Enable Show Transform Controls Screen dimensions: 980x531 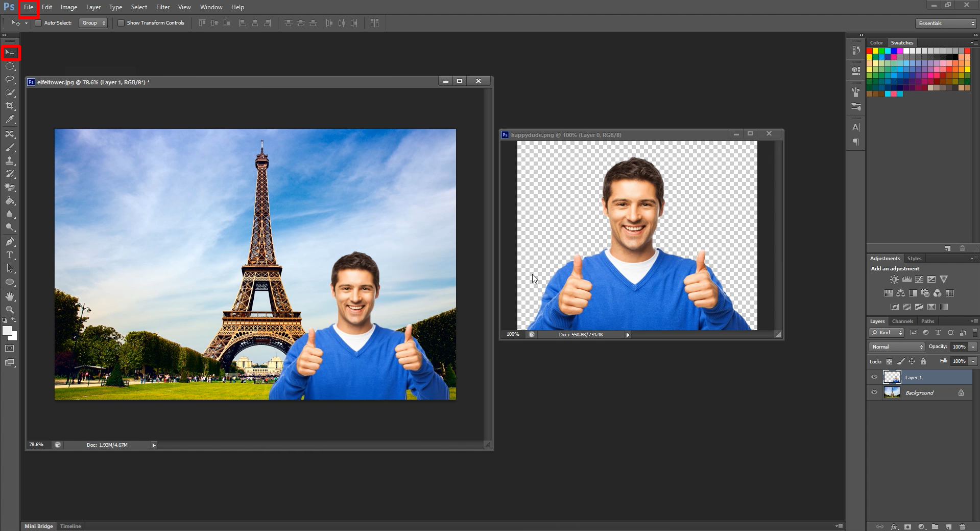[121, 22]
